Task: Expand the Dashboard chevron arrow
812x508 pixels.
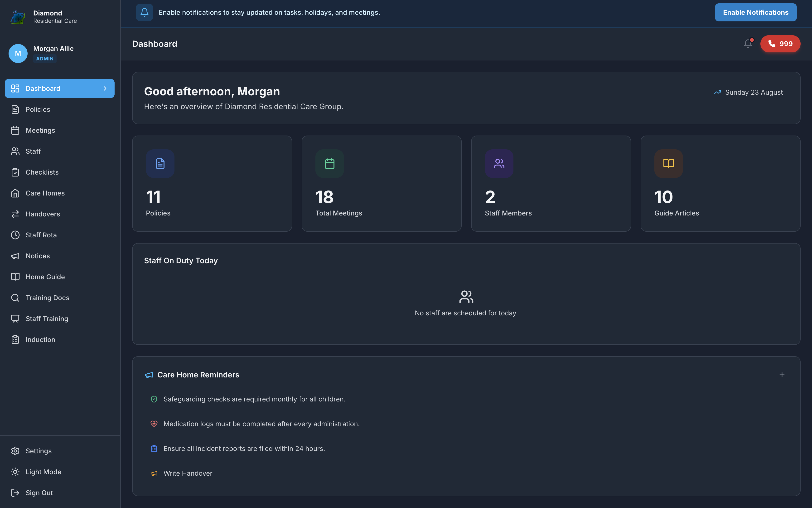Action: (105, 88)
